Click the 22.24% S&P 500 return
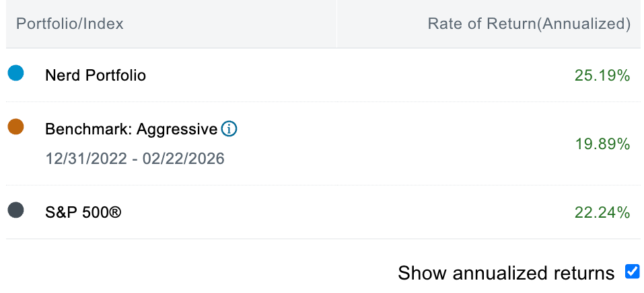This screenshot has height=293, width=644. [x=602, y=213]
